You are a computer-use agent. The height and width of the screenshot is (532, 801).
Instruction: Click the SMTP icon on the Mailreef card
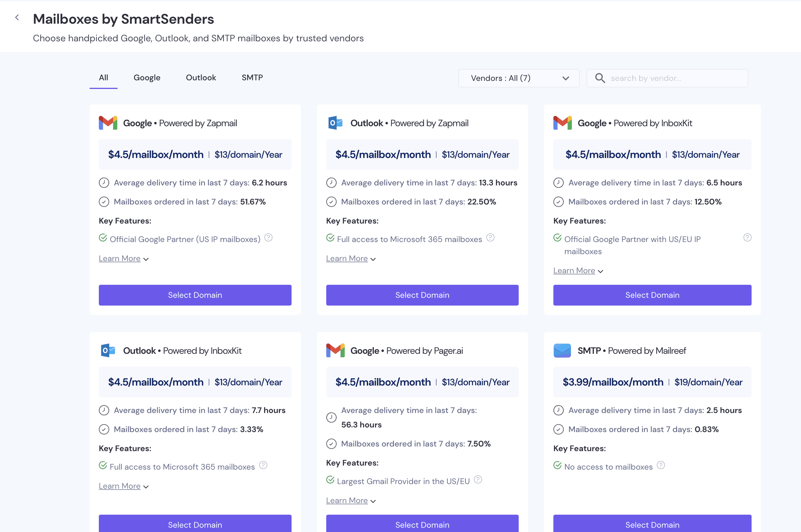(x=562, y=351)
